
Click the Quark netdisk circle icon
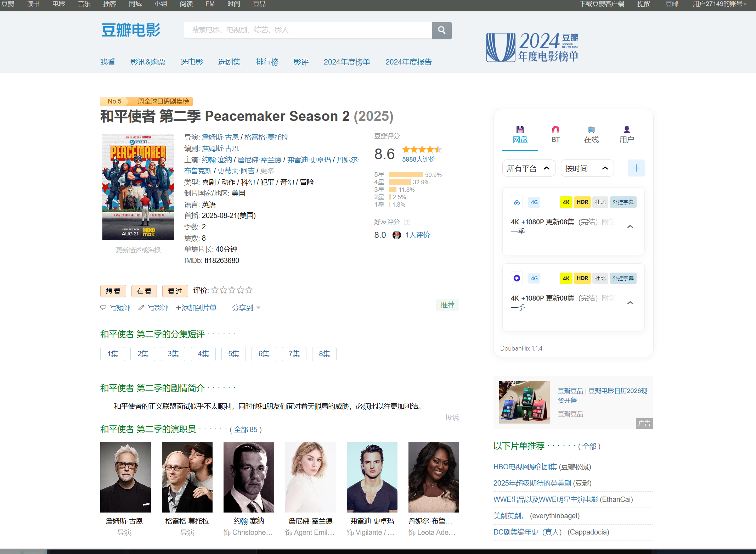517,278
